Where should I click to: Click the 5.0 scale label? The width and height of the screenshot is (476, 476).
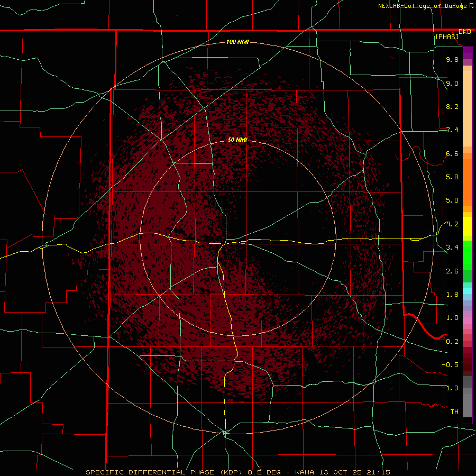[x=452, y=200]
